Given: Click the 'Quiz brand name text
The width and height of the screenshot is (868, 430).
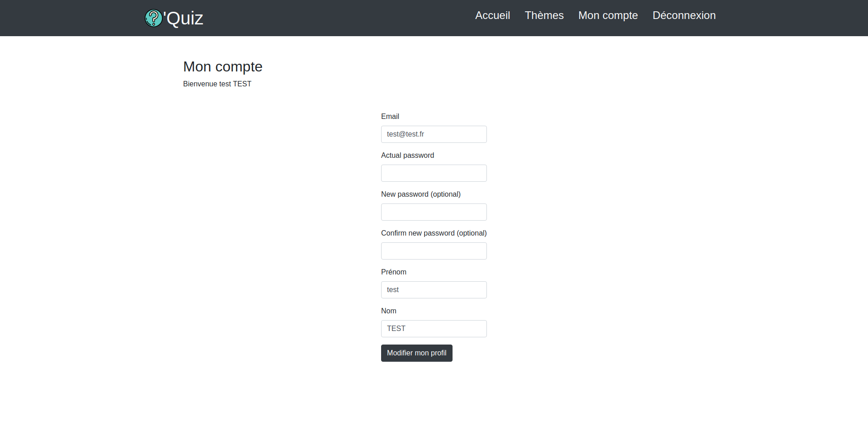Looking at the screenshot, I should 184,19.
